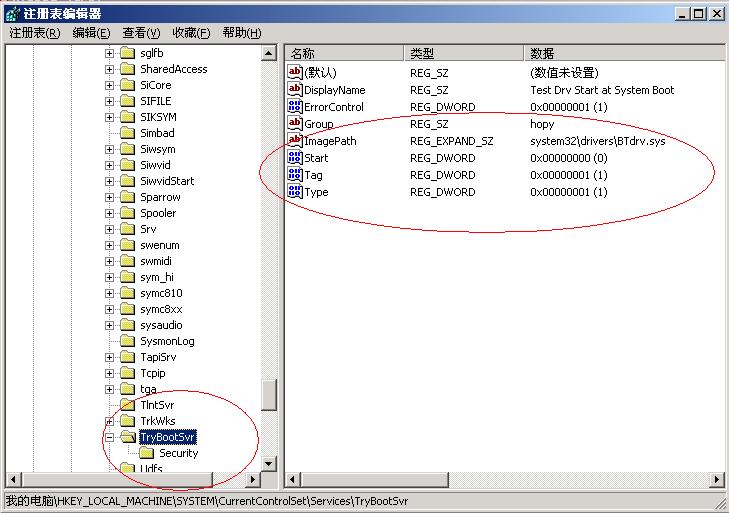Click the Siwvid folder icon
The width and height of the screenshot is (729, 513).
pyautogui.click(x=127, y=165)
